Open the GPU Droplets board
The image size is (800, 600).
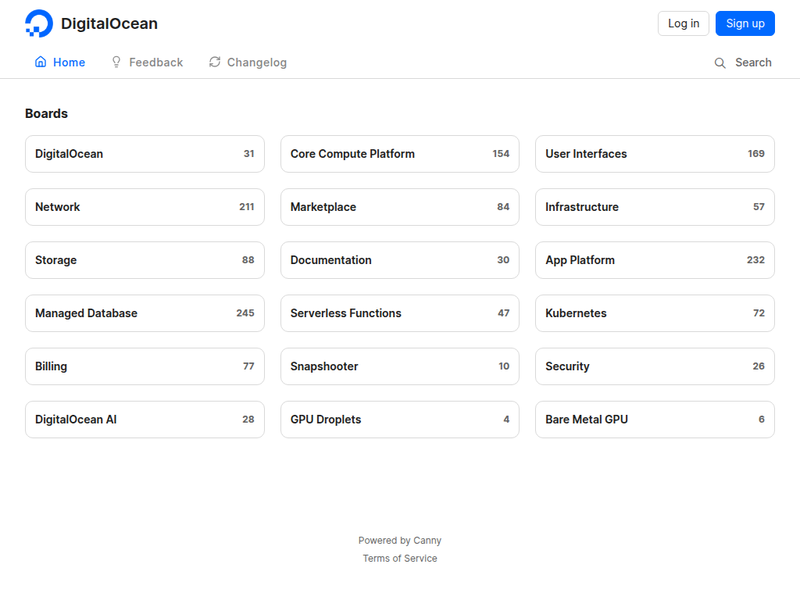pyautogui.click(x=400, y=419)
